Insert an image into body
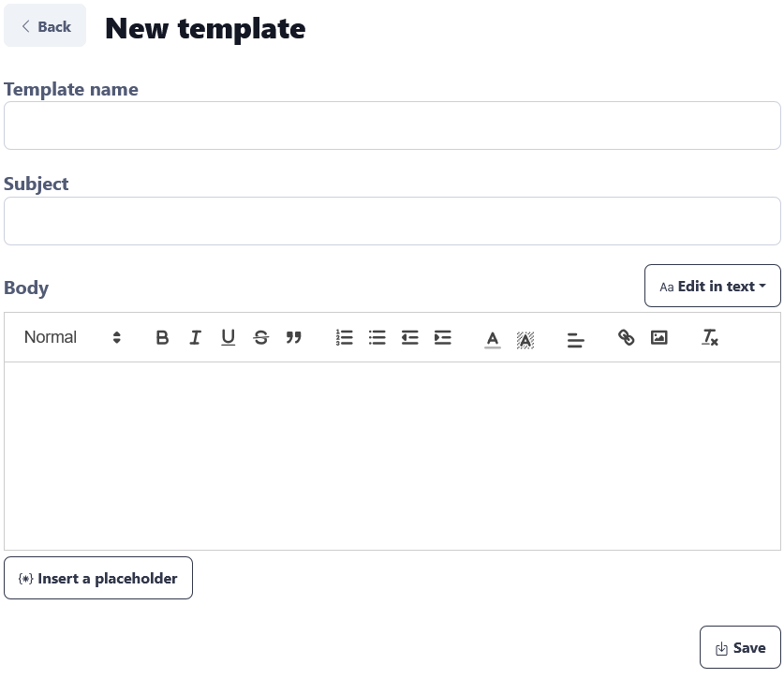This screenshot has width=784, height=679. coord(659,337)
